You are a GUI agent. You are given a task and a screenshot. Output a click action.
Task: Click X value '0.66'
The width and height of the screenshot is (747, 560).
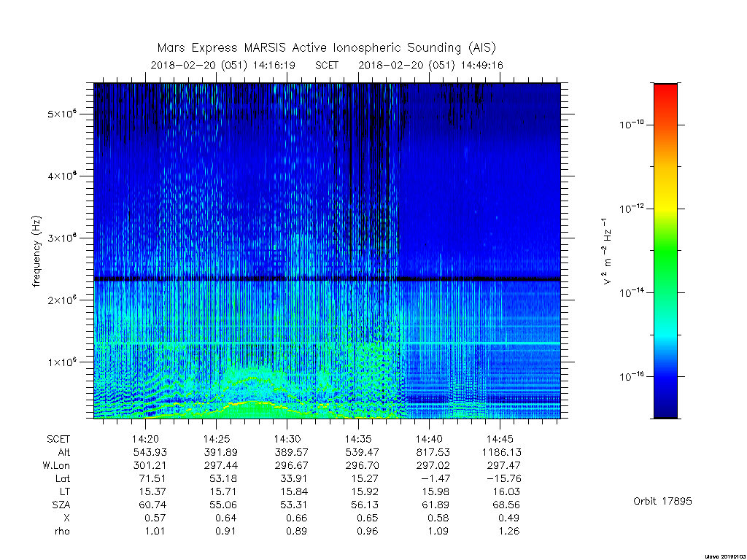(x=297, y=518)
